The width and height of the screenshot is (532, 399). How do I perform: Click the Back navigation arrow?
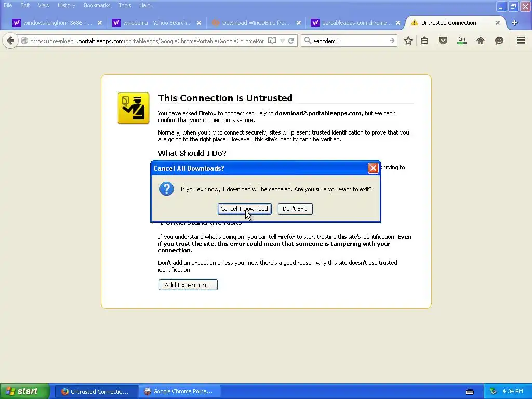pyautogui.click(x=10, y=41)
